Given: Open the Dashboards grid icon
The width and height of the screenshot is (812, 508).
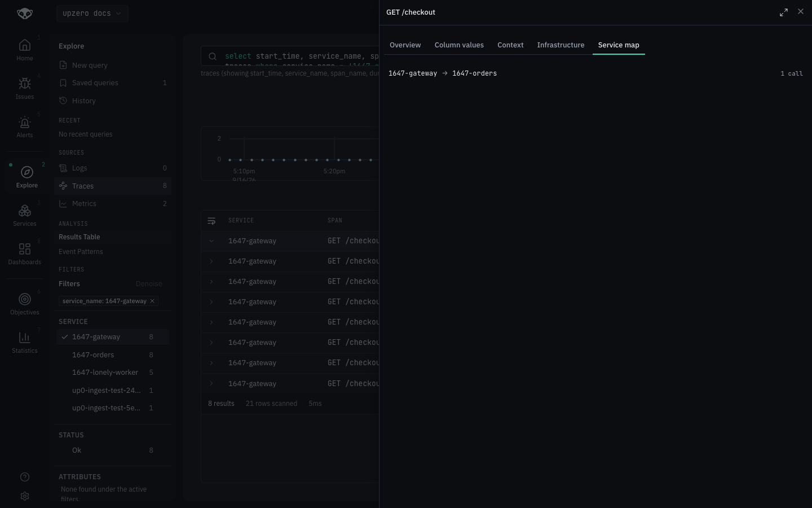Looking at the screenshot, I should tap(25, 249).
